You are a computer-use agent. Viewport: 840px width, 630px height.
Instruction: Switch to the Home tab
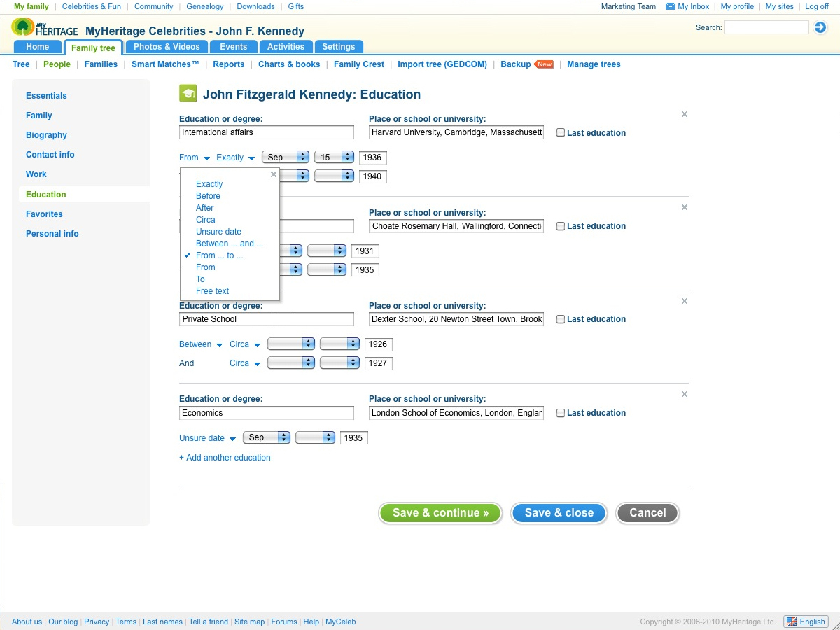coord(38,47)
